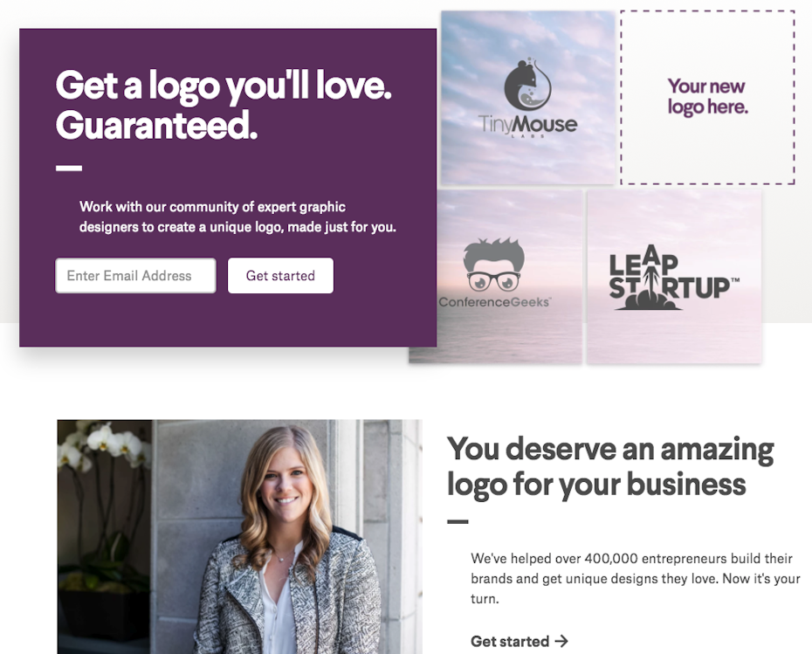
Task: Select the Leap Startup logo tile
Action: [x=674, y=277]
